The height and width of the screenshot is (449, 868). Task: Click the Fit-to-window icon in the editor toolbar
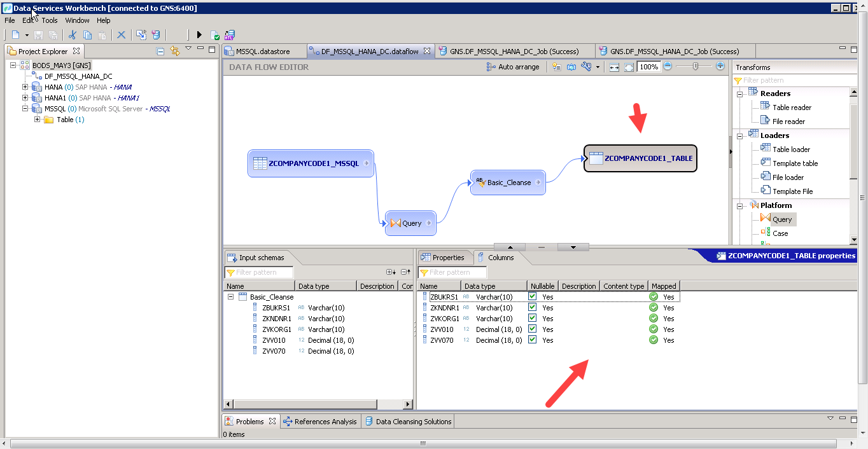coord(630,66)
